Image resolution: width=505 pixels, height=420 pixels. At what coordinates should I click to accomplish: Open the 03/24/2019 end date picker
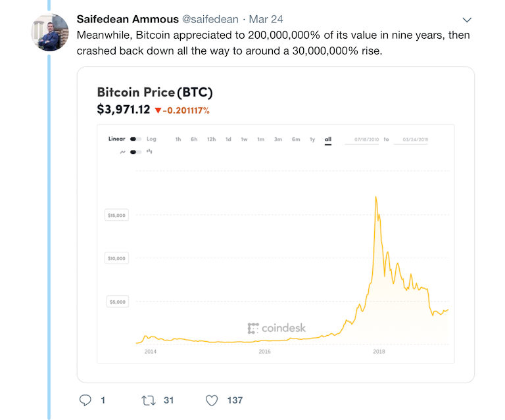tap(411, 139)
